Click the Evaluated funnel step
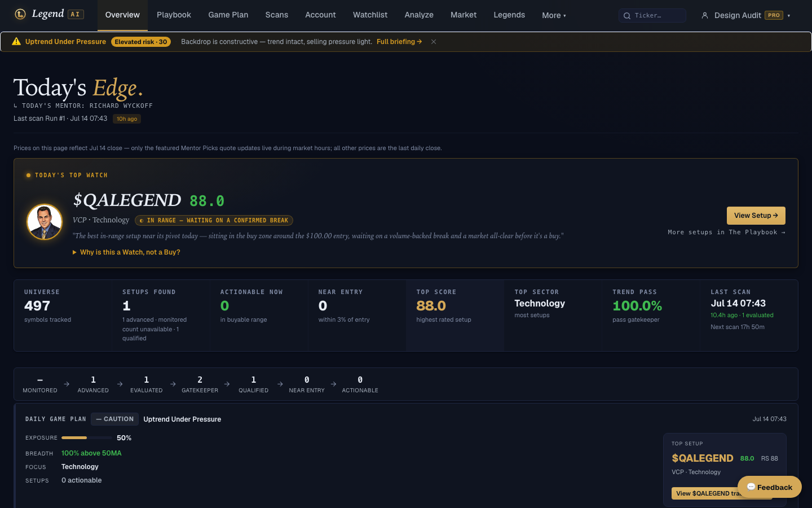The width and height of the screenshot is (812, 508). (147, 384)
